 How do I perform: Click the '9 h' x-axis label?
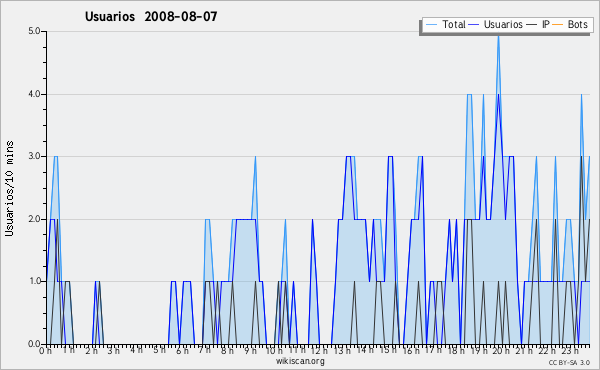pos(250,351)
